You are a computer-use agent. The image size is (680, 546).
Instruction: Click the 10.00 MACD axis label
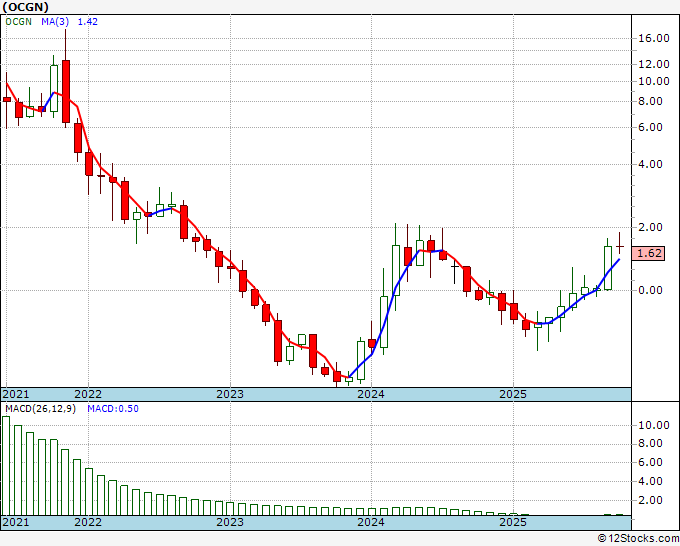654,425
